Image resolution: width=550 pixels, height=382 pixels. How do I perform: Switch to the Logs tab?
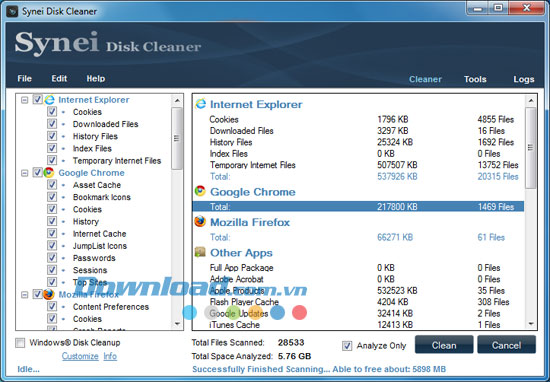[524, 79]
